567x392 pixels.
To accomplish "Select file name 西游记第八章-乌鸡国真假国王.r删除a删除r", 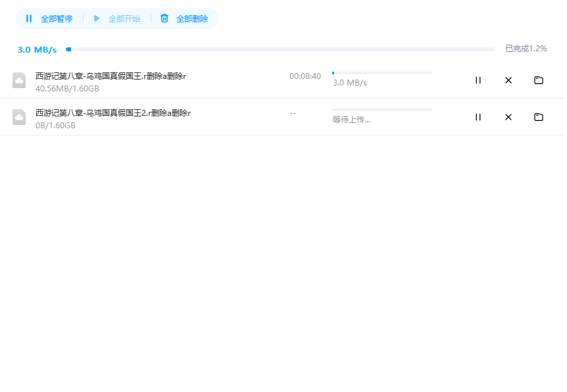I will point(111,76).
